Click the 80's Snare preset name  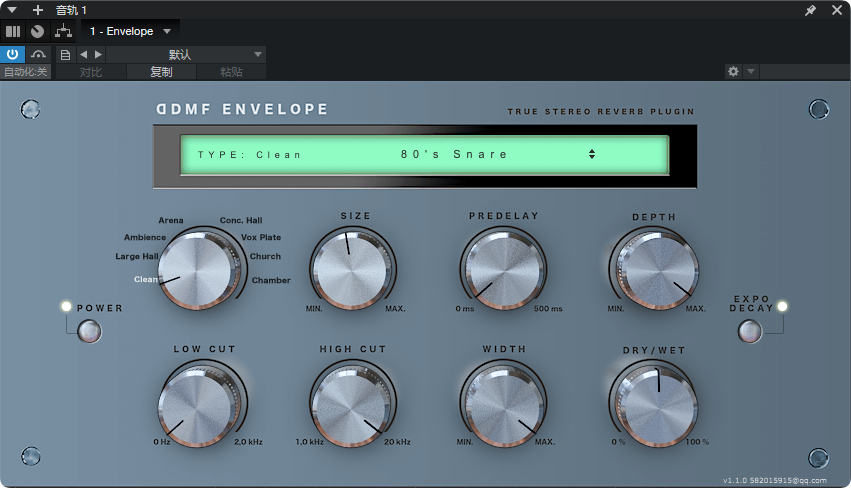click(454, 154)
